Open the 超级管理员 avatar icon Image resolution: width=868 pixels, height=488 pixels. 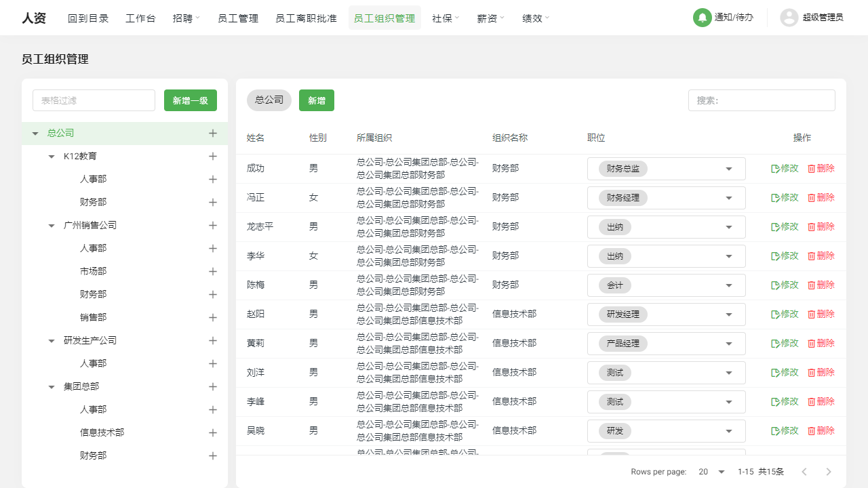point(789,18)
